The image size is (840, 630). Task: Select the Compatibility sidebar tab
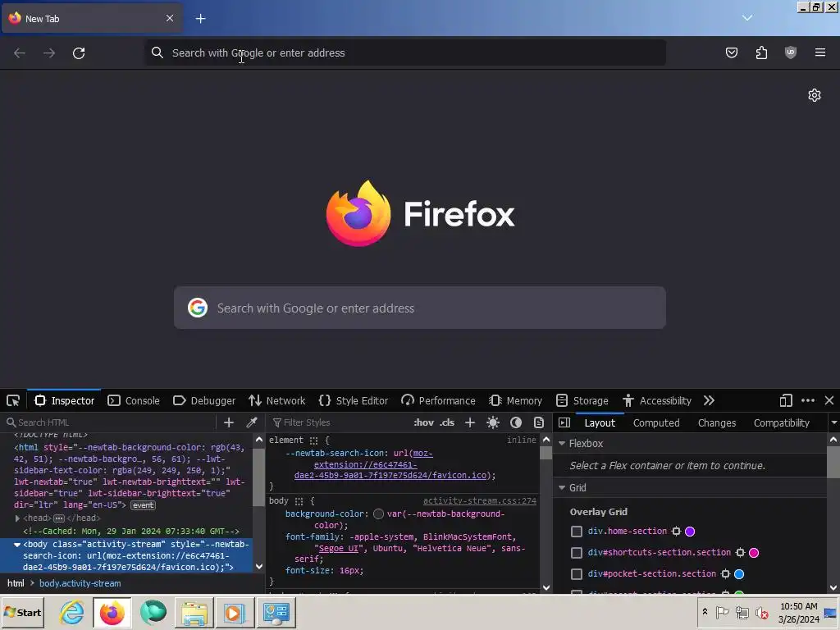tap(782, 422)
